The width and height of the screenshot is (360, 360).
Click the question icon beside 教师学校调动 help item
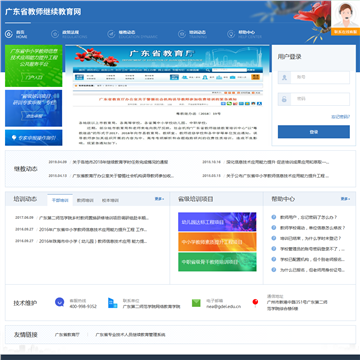[274, 228]
